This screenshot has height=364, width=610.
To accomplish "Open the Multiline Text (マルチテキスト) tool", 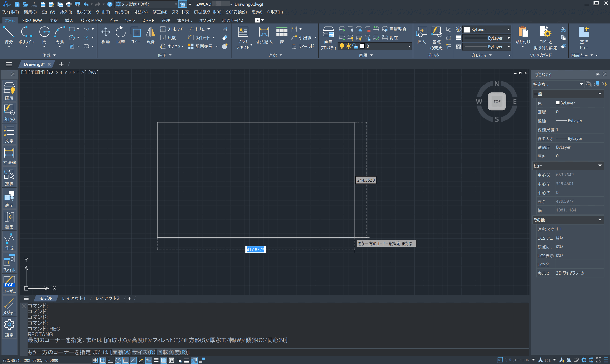I will [243, 38].
